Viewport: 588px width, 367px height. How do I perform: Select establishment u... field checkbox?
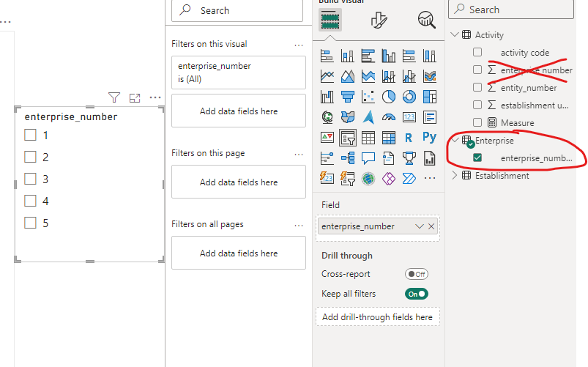(477, 105)
